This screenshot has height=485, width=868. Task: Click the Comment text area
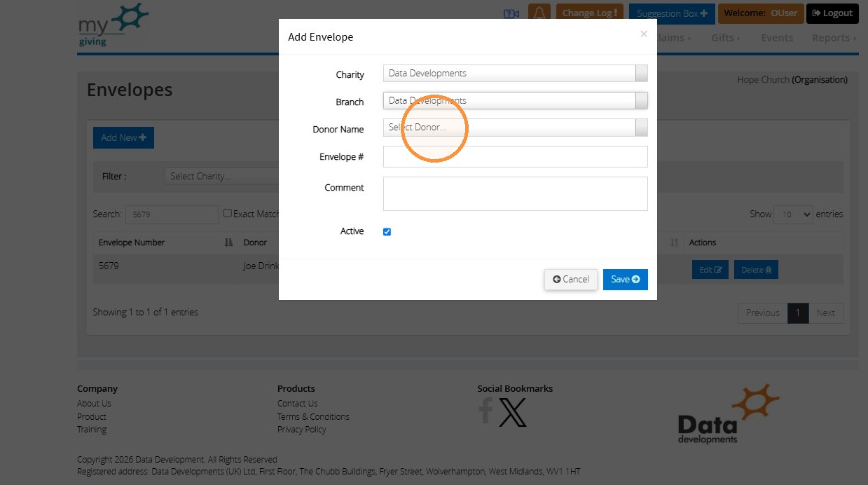pos(515,193)
